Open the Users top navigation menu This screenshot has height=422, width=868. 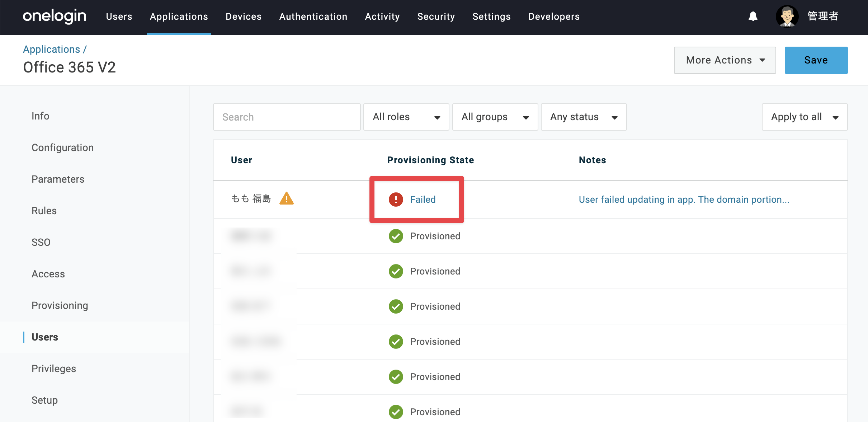point(119,17)
